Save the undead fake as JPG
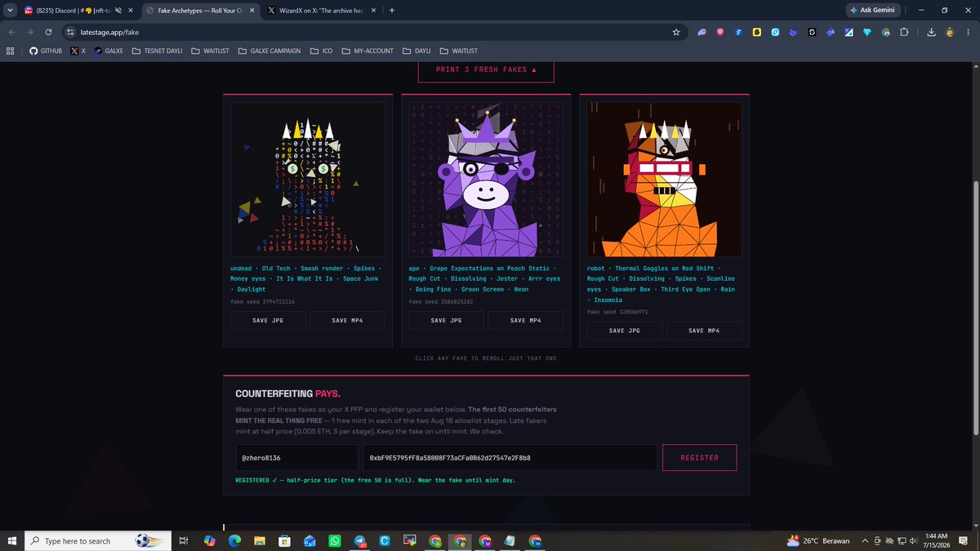 coord(267,320)
